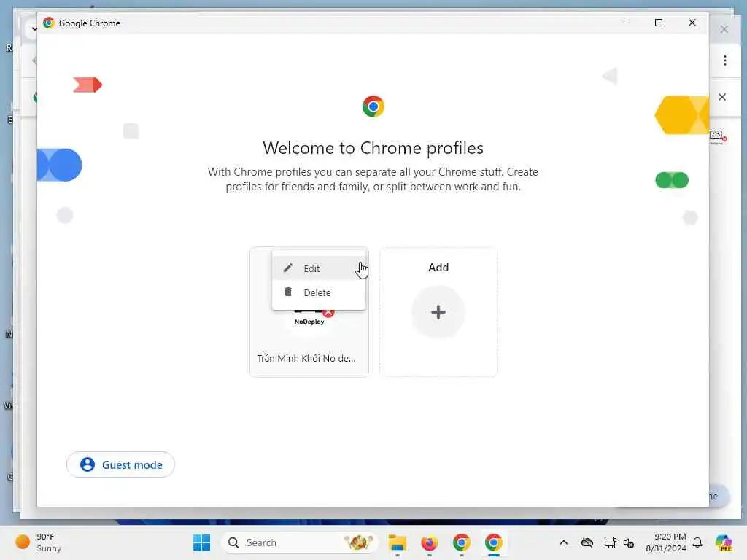Dismiss the panel in the background Chrome window

[x=722, y=97]
